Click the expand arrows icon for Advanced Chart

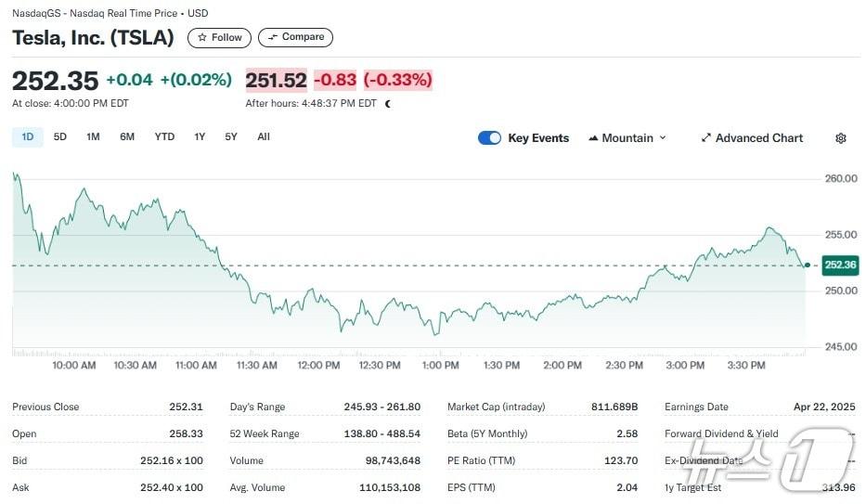[x=706, y=138]
